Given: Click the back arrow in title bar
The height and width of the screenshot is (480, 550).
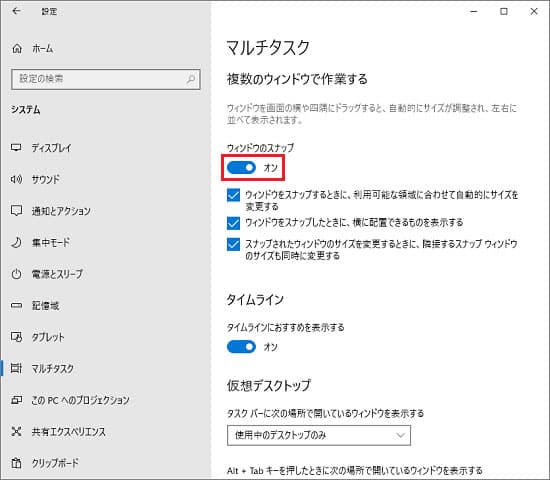Looking at the screenshot, I should tap(16, 11).
